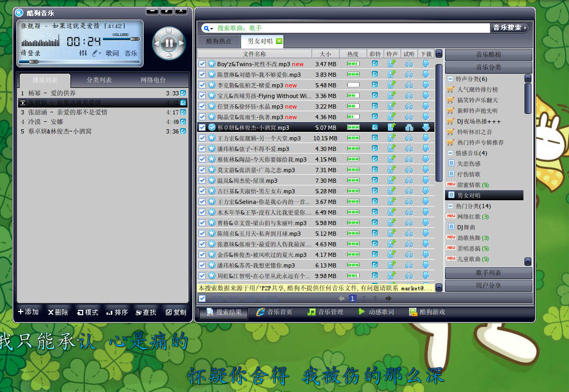Click the 删除 button under the playlist

58,312
